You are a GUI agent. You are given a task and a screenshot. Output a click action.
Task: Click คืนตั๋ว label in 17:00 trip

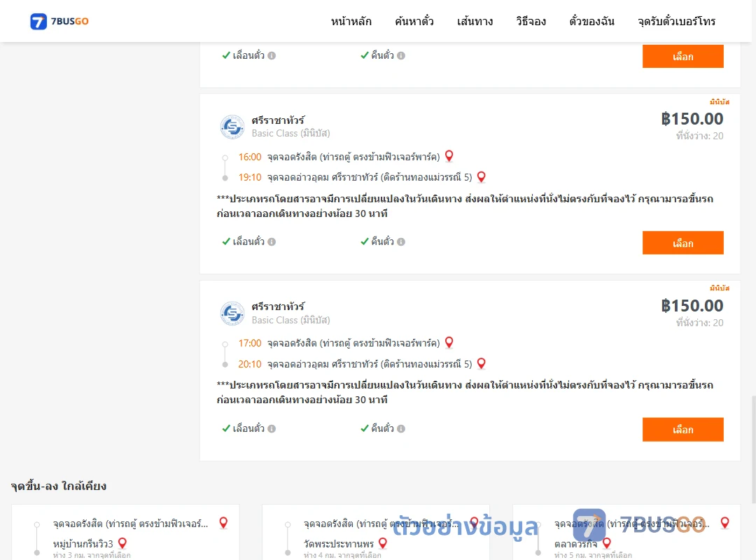[382, 428]
